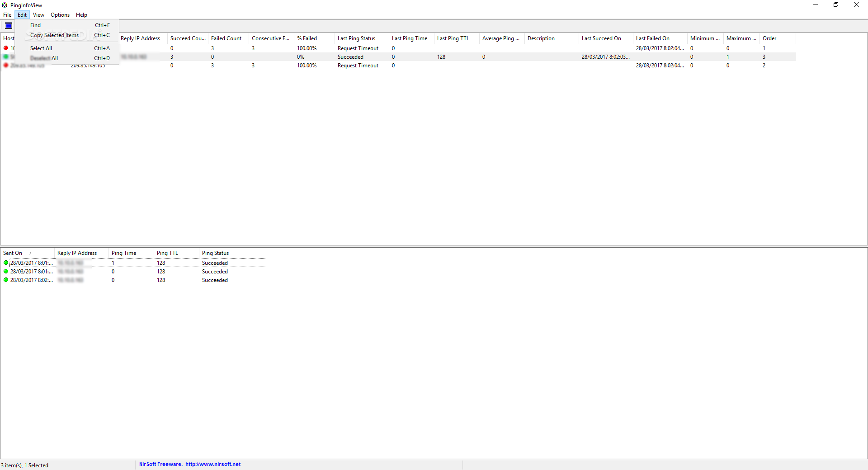The width and height of the screenshot is (868, 470).
Task: Sort by Order column header
Action: click(778, 38)
